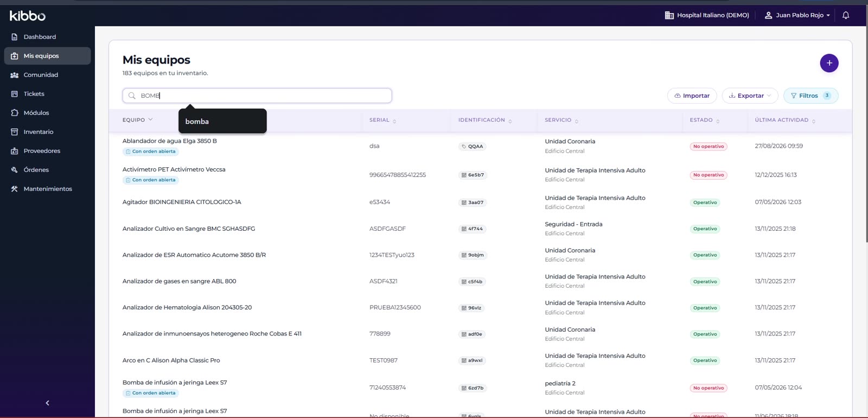Click the Órdenes sidebar icon

click(x=15, y=170)
